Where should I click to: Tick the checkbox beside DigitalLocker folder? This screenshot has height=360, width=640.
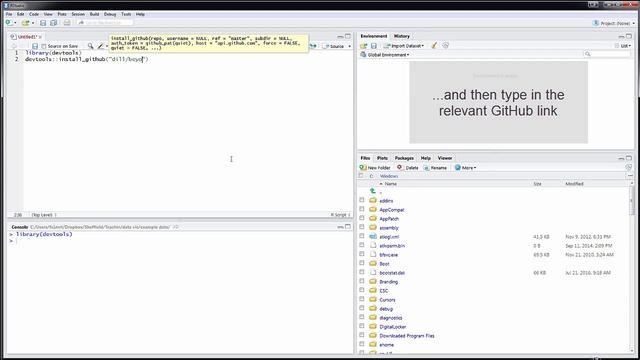click(362, 326)
